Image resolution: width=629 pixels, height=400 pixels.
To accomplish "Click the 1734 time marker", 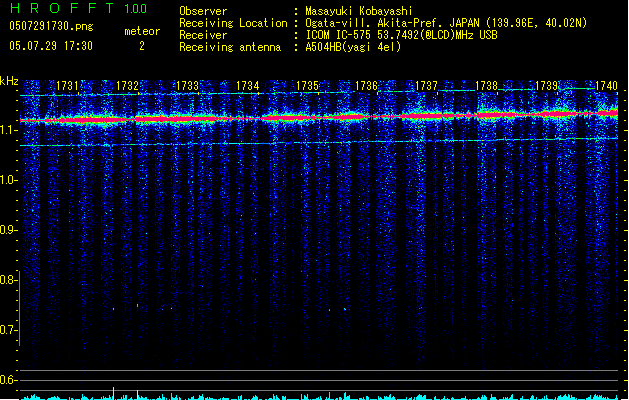I will [248, 86].
